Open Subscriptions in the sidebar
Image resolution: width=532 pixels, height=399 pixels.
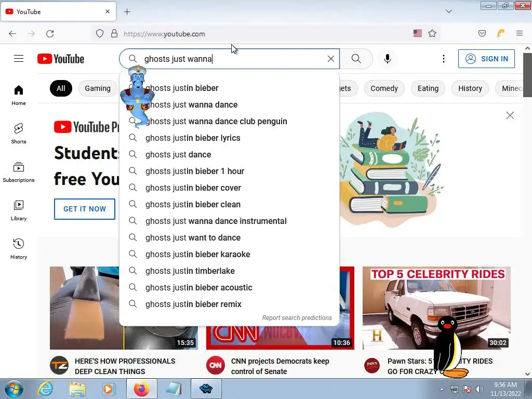[19, 172]
